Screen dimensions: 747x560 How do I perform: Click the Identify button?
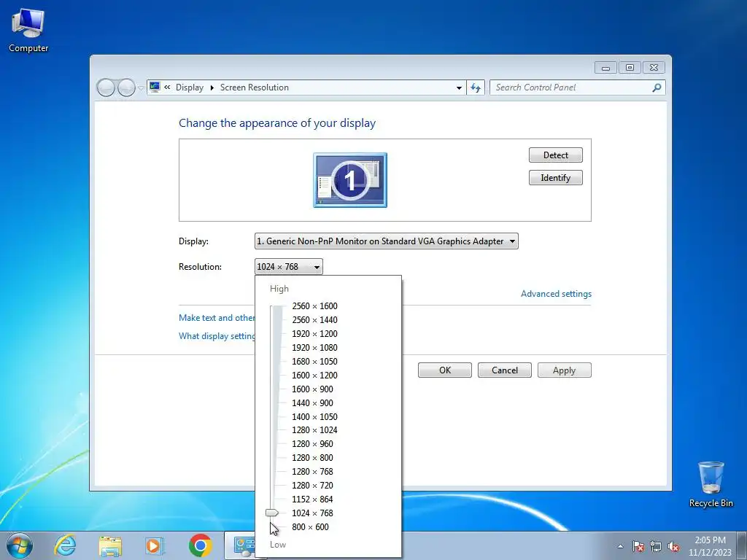click(555, 178)
